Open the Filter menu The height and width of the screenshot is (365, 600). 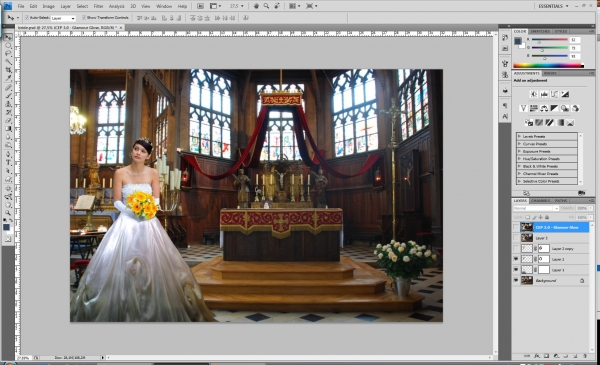[x=98, y=6]
